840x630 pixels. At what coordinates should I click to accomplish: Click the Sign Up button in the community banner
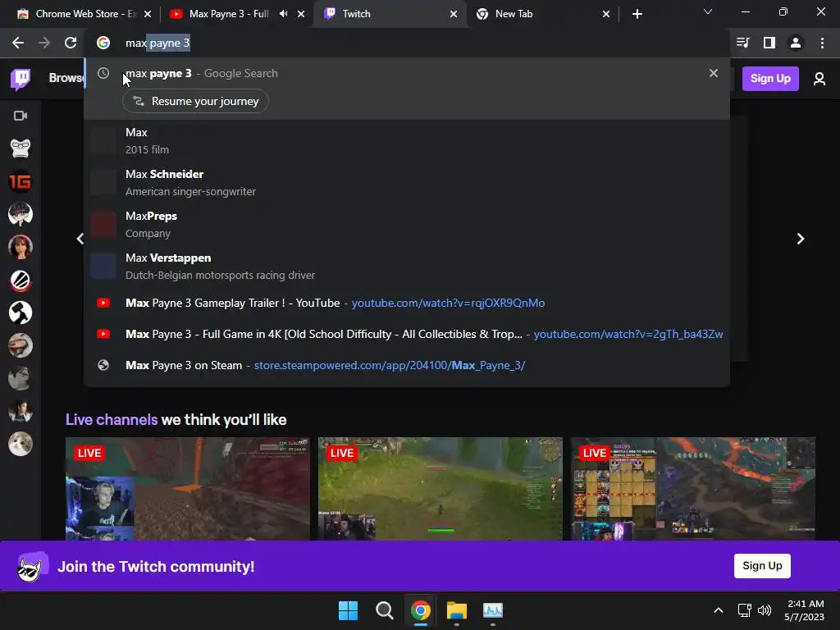pyautogui.click(x=762, y=566)
